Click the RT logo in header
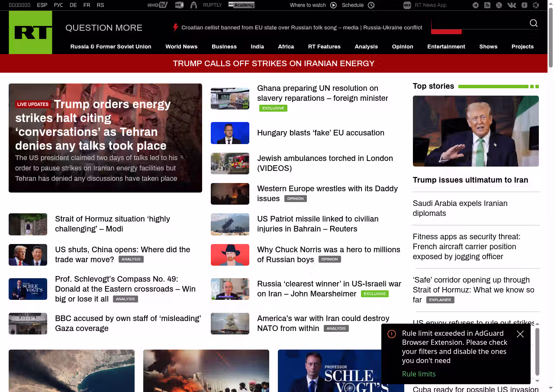Screen dimensions: 554x392 point(30,32)
